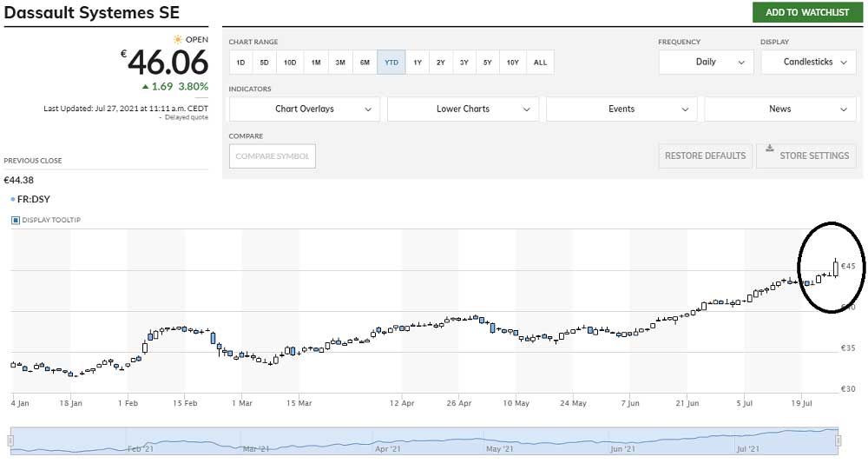
Task: Click the right handle of range slider
Action: (x=838, y=441)
